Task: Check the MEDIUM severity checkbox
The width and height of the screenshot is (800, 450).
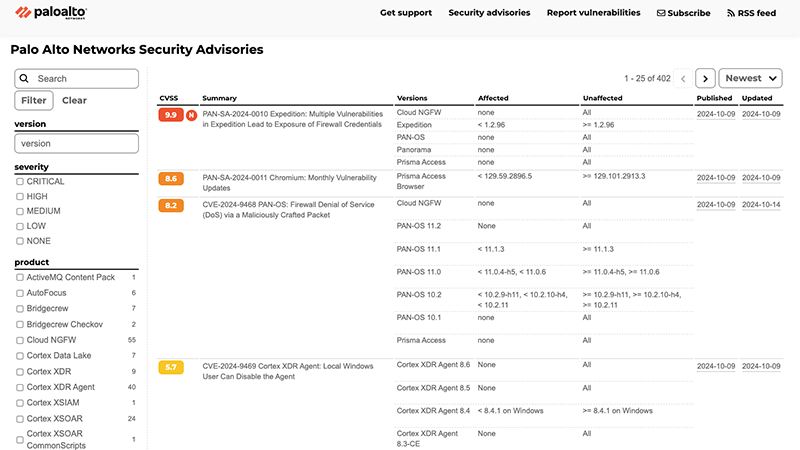Action: (x=20, y=211)
